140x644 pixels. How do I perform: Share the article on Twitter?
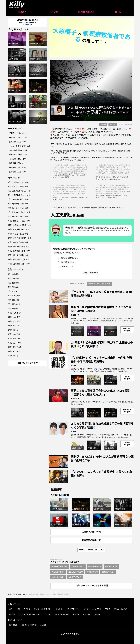pos(82,550)
